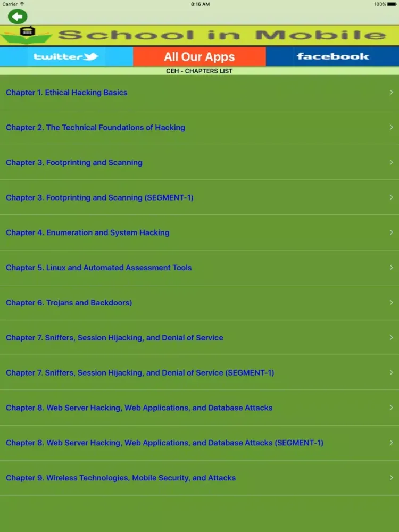Open Chapter 7. Sniffers row without segment
This screenshot has width=399, height=532.
click(x=199, y=338)
